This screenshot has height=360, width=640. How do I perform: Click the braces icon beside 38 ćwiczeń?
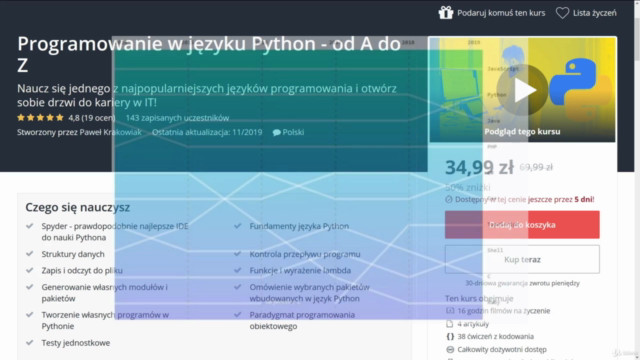(x=450, y=337)
